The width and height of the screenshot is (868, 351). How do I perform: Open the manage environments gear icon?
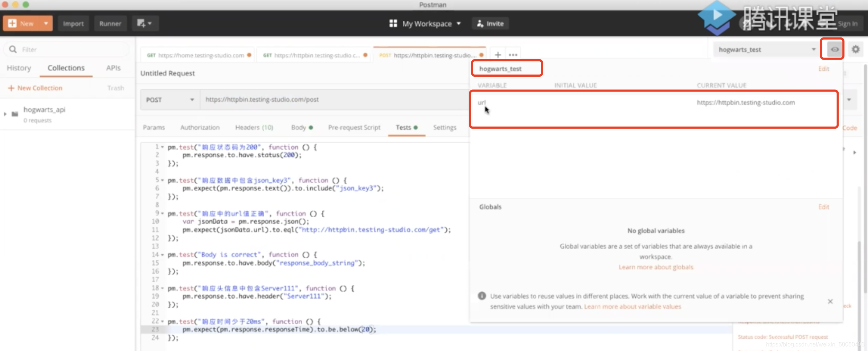click(x=856, y=49)
